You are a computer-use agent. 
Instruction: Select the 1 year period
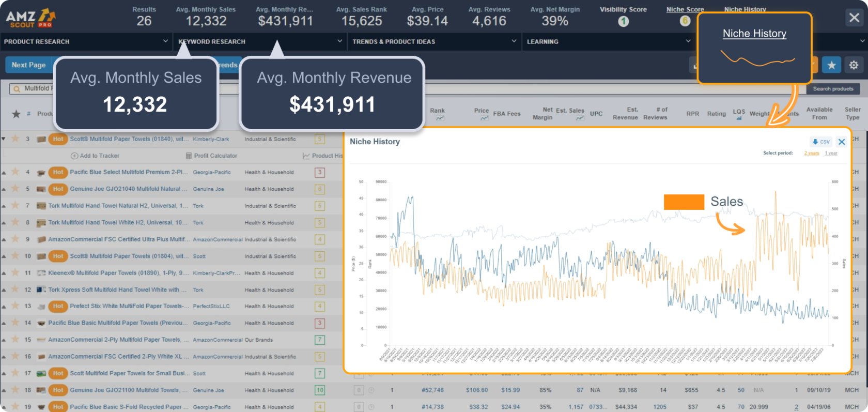[831, 153]
